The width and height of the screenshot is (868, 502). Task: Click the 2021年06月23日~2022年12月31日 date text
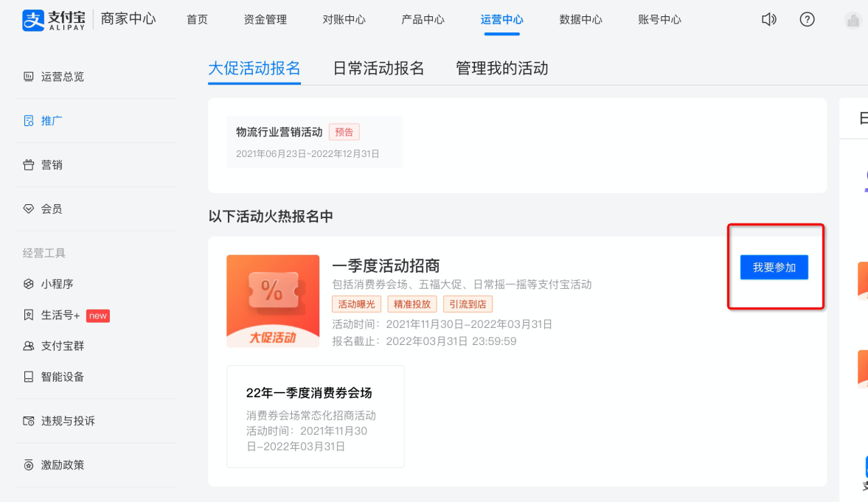tap(308, 154)
